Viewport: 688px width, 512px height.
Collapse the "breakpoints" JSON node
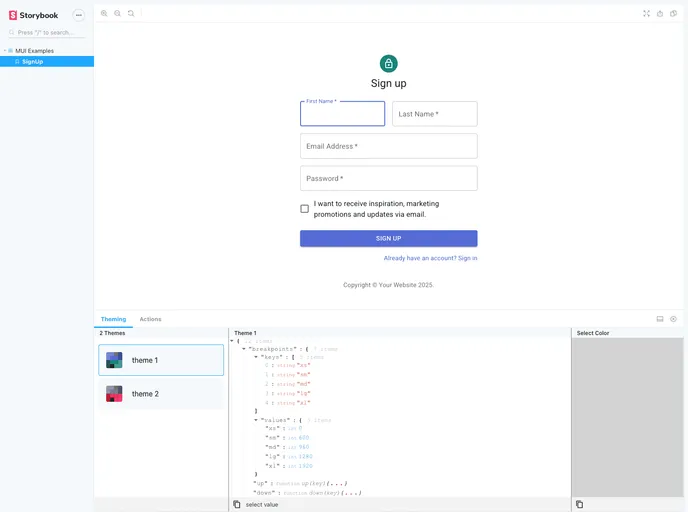[244, 349]
